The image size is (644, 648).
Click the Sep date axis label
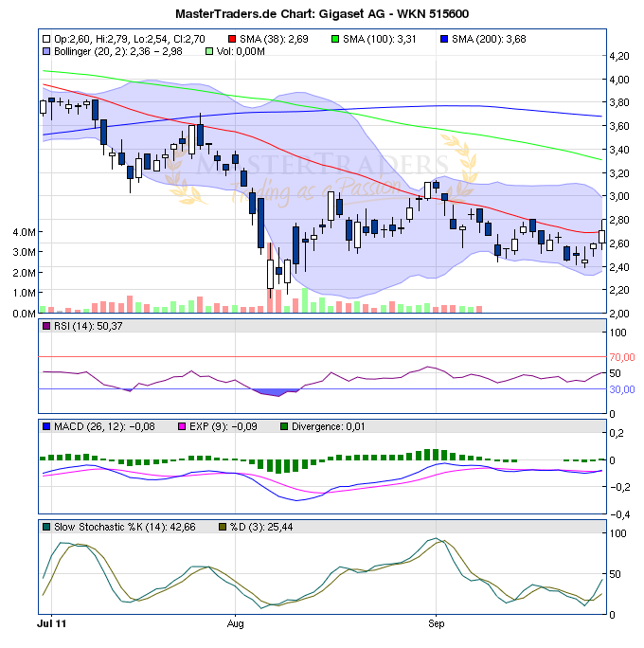437,623
